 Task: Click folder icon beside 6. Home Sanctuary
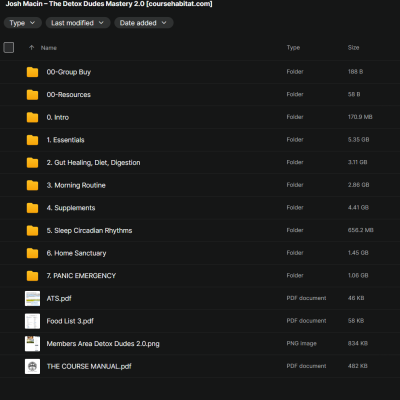pyautogui.click(x=32, y=253)
